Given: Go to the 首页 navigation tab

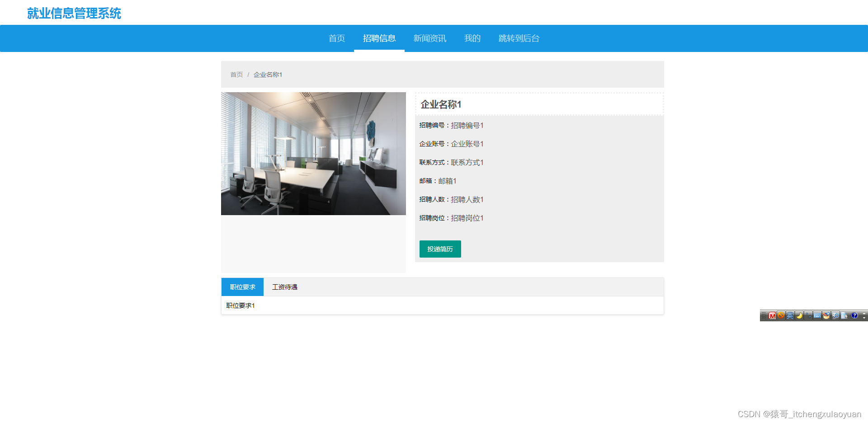Looking at the screenshot, I should (x=337, y=38).
